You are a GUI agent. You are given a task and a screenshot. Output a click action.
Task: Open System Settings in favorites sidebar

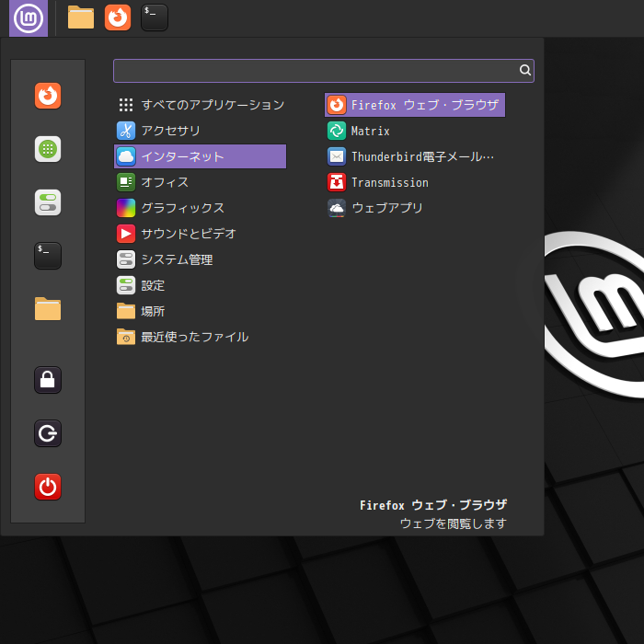48,202
